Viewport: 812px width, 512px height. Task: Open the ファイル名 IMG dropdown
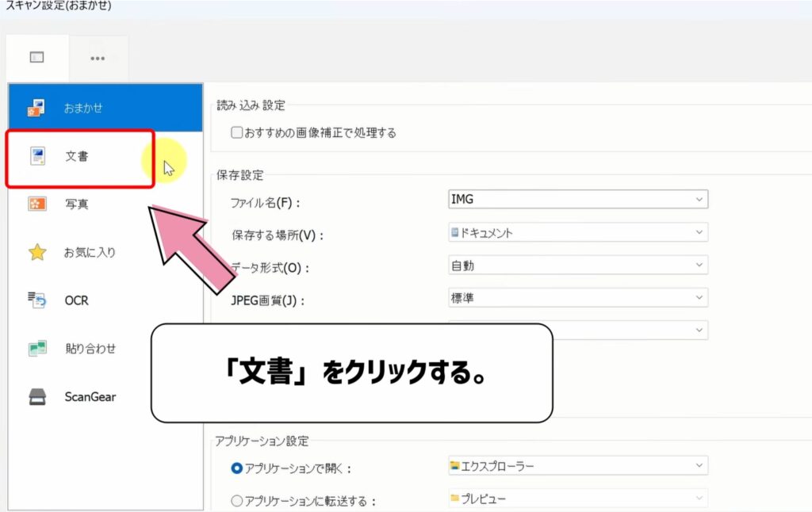(x=699, y=199)
